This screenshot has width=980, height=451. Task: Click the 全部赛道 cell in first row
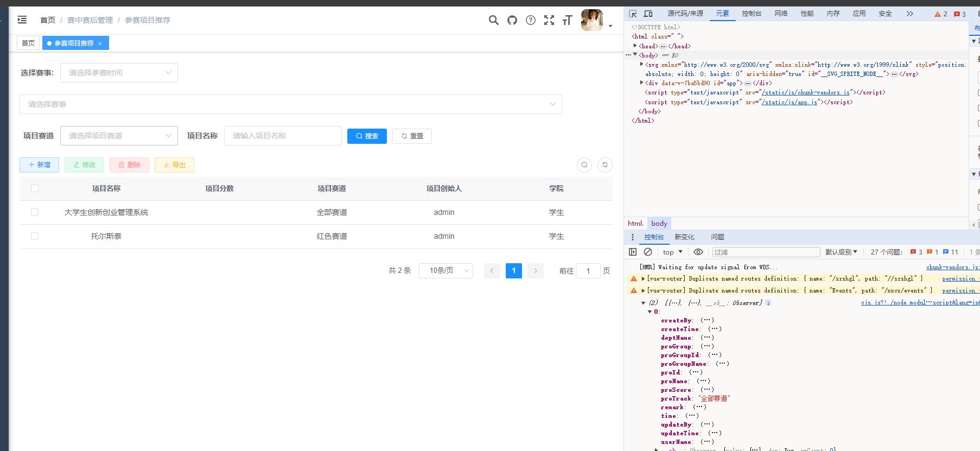[332, 212]
